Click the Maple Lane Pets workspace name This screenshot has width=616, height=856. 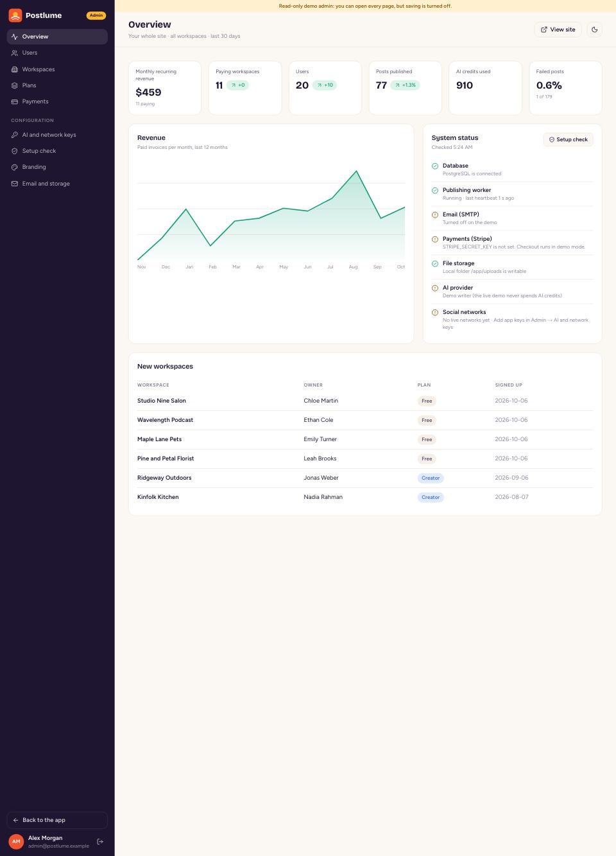(159, 439)
